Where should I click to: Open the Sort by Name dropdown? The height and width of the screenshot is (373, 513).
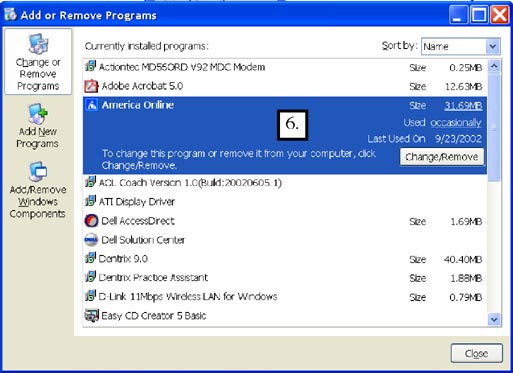461,46
